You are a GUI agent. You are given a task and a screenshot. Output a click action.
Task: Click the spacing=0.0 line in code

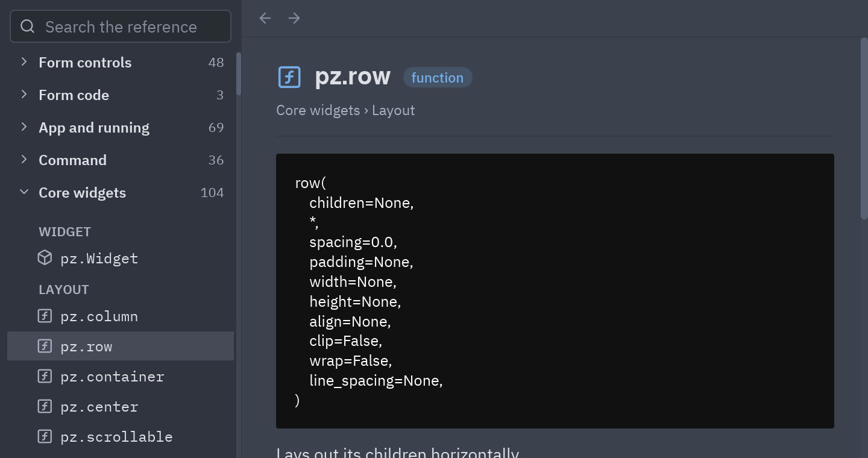click(x=353, y=242)
